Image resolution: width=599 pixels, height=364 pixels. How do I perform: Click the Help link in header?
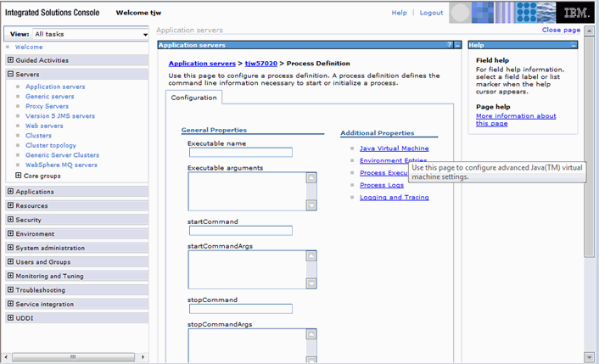pyautogui.click(x=400, y=13)
